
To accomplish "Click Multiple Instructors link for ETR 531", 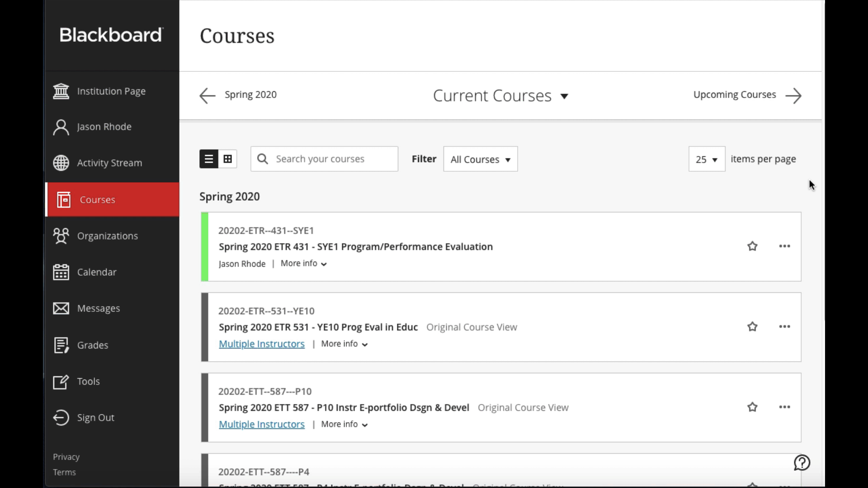I will point(262,344).
